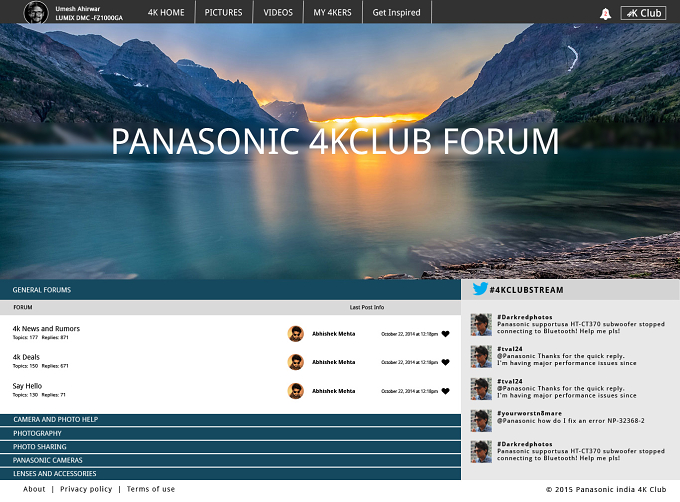Open the Privacy policy link
Image resolution: width=680 pixels, height=502 pixels.
coord(86,489)
